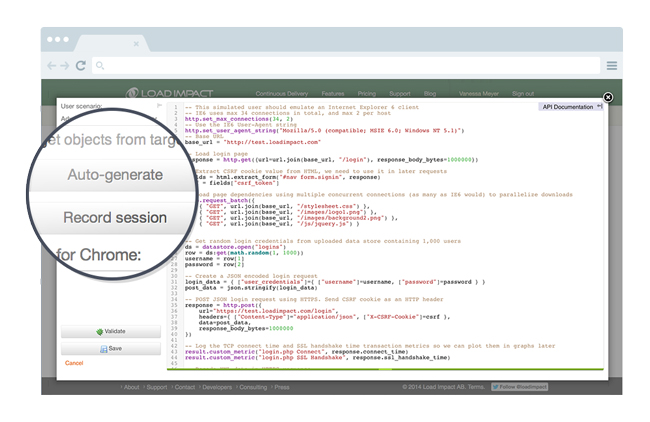Viewport: 650px width, 422px height.
Task: Click Terms link in footer
Action: coord(476,387)
